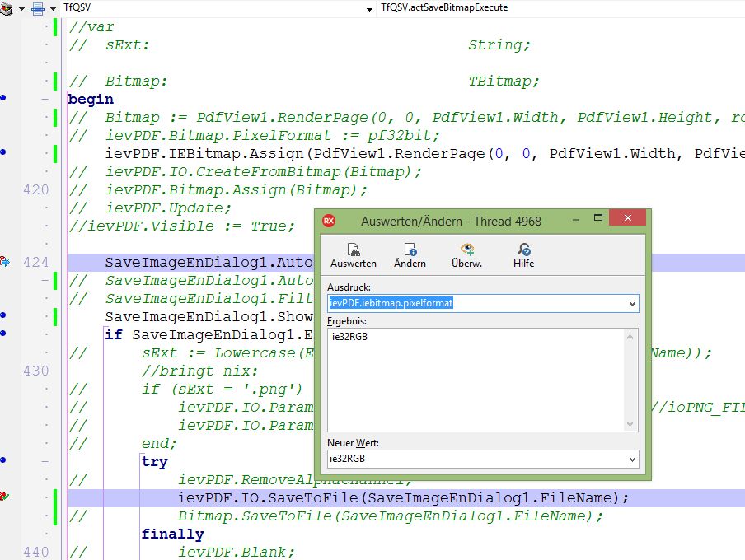This screenshot has height=560, width=745.
Task: Click the ievPDF.IEBitmap.Assign code line
Action: tap(424, 154)
